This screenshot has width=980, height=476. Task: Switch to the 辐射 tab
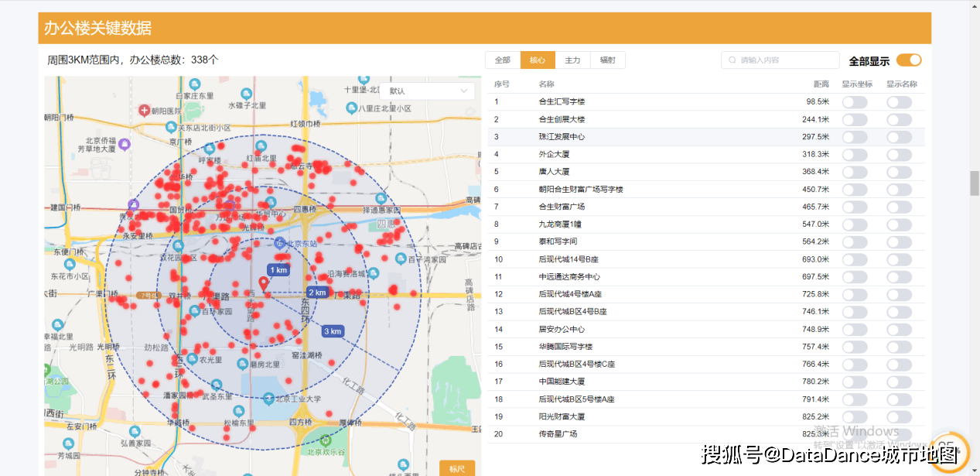pyautogui.click(x=608, y=60)
